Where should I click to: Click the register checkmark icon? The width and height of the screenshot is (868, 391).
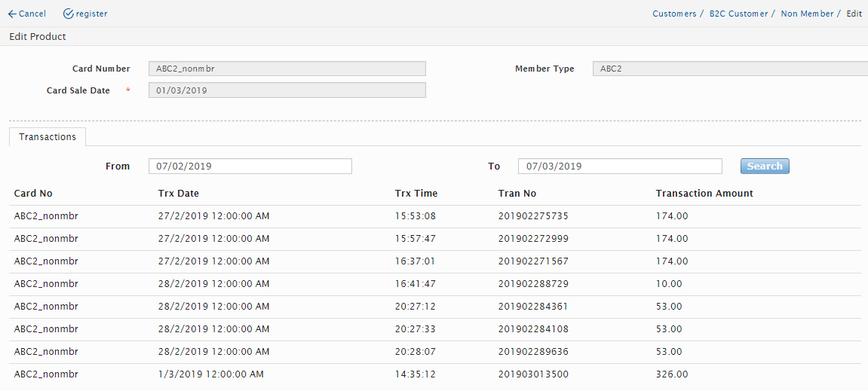tap(69, 14)
